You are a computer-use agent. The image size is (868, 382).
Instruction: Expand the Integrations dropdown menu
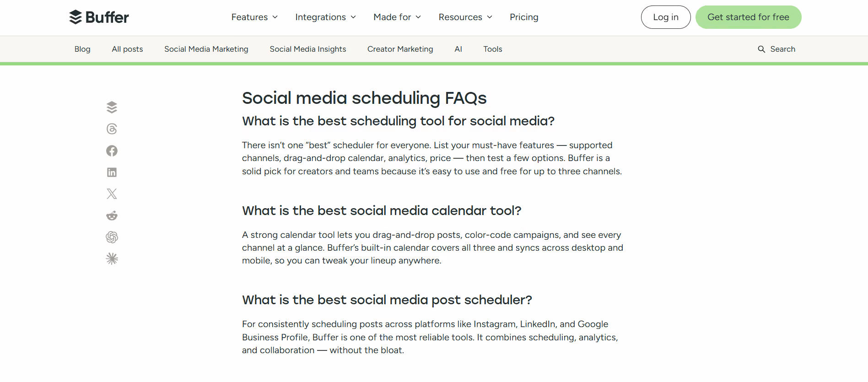pyautogui.click(x=325, y=17)
